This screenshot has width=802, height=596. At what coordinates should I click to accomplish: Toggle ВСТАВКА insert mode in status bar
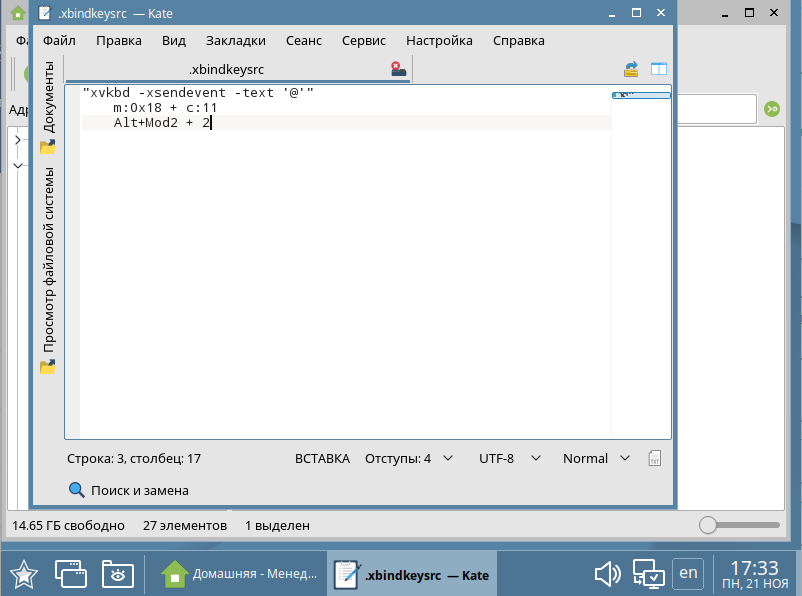tap(322, 458)
